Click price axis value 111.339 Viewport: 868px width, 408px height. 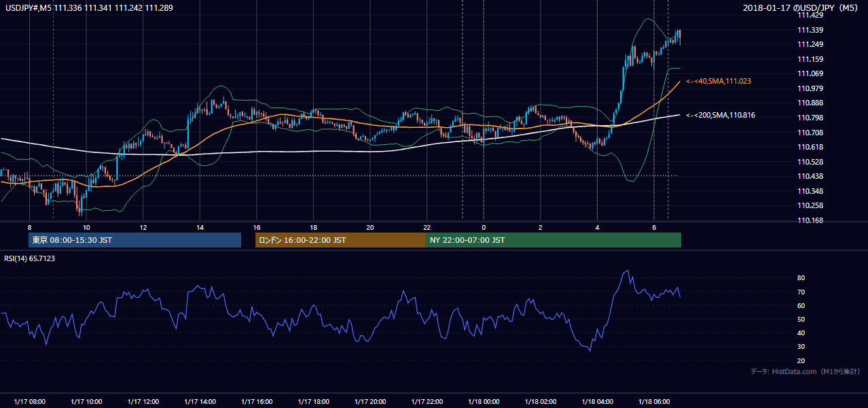click(810, 30)
